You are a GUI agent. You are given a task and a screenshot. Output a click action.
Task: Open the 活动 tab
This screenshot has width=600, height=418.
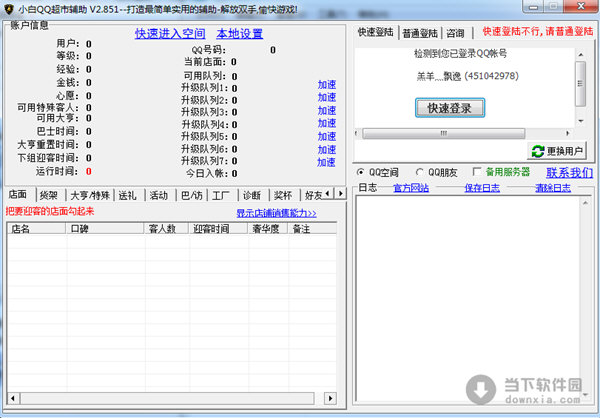click(158, 196)
